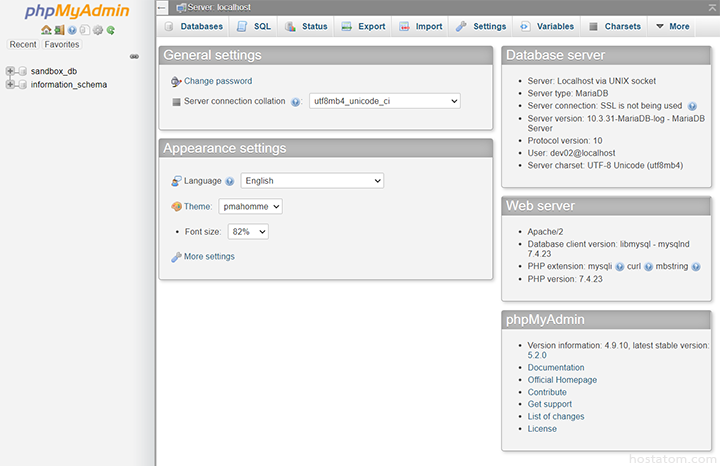720x466 pixels.
Task: Open the Language dropdown set to English
Action: tap(312, 181)
